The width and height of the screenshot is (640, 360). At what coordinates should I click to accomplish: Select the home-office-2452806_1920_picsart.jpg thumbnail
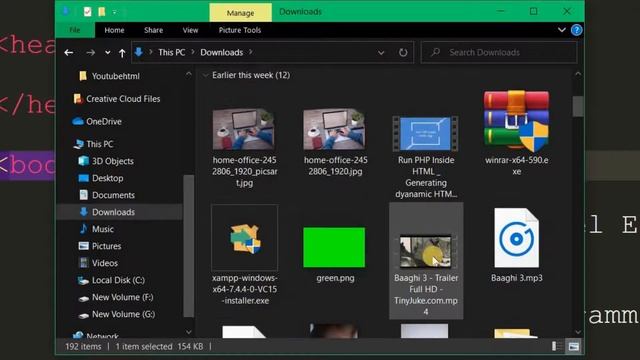[244, 129]
